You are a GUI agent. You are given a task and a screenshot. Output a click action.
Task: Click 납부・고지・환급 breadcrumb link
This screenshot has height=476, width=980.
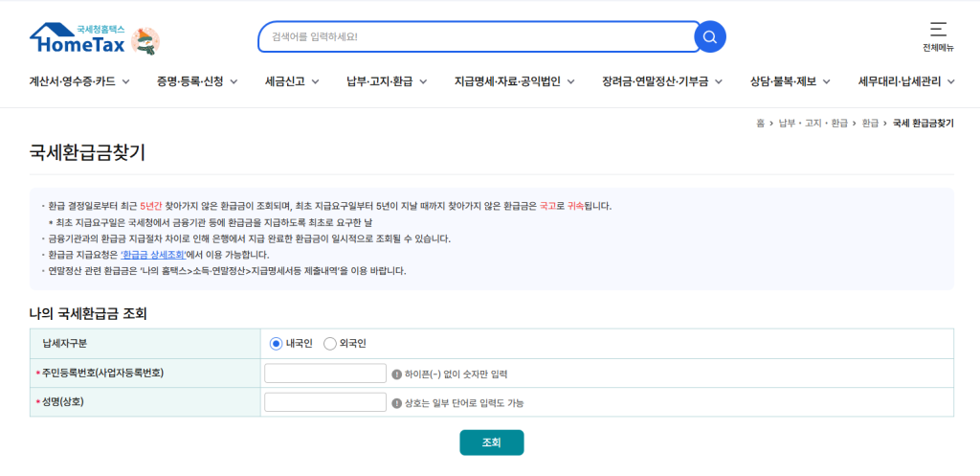(812, 124)
